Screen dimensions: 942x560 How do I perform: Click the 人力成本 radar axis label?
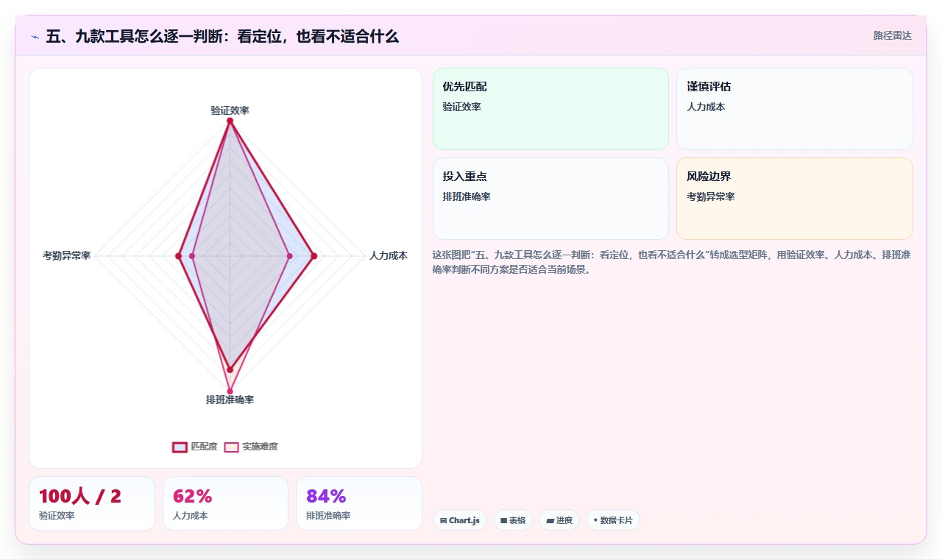(389, 256)
